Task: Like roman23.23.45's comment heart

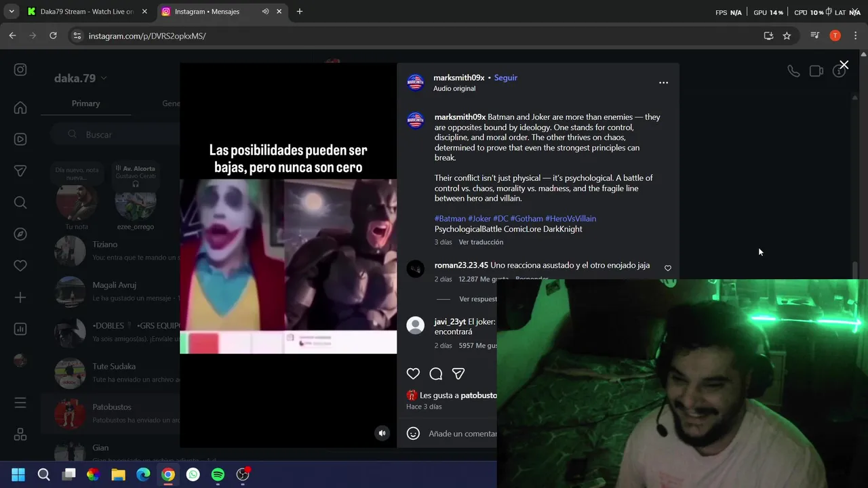Action: click(668, 268)
